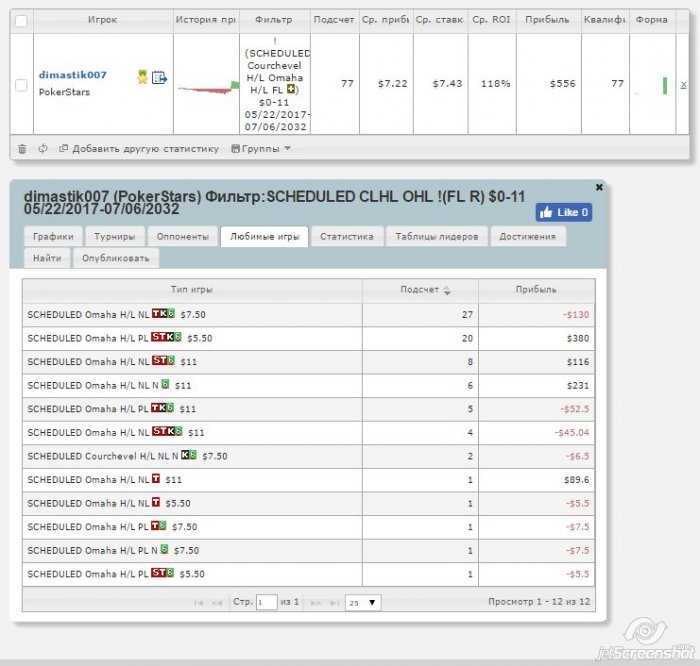
Task: Click K6 badge in Courchevel $7.50 row
Action: pos(189,455)
